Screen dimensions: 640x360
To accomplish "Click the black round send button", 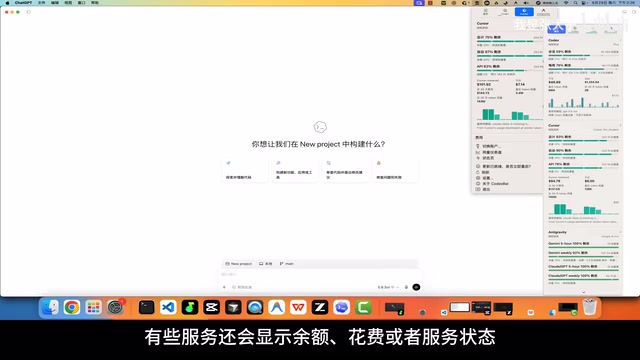I will (416, 287).
